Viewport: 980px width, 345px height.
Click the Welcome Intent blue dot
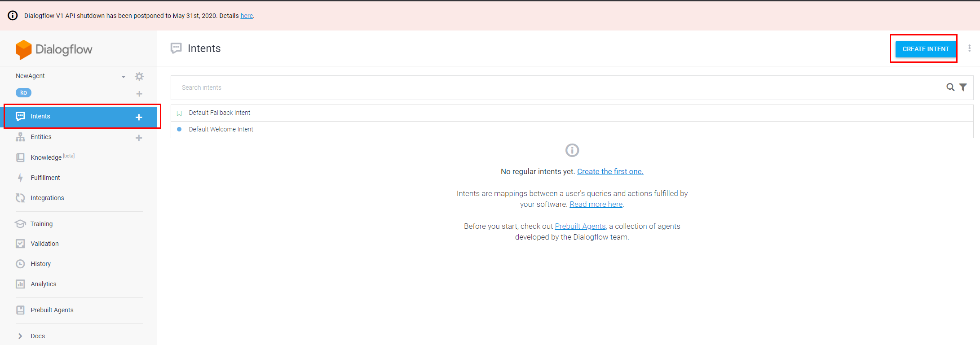pyautogui.click(x=179, y=129)
